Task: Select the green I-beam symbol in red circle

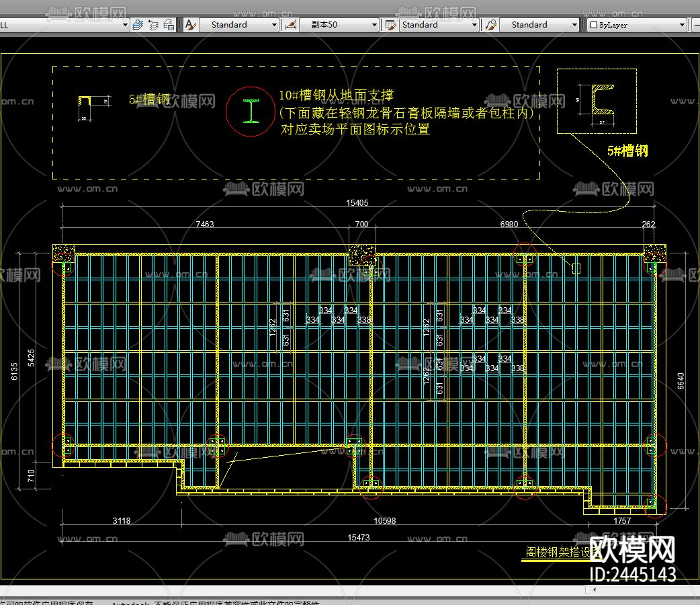Action: click(x=251, y=112)
